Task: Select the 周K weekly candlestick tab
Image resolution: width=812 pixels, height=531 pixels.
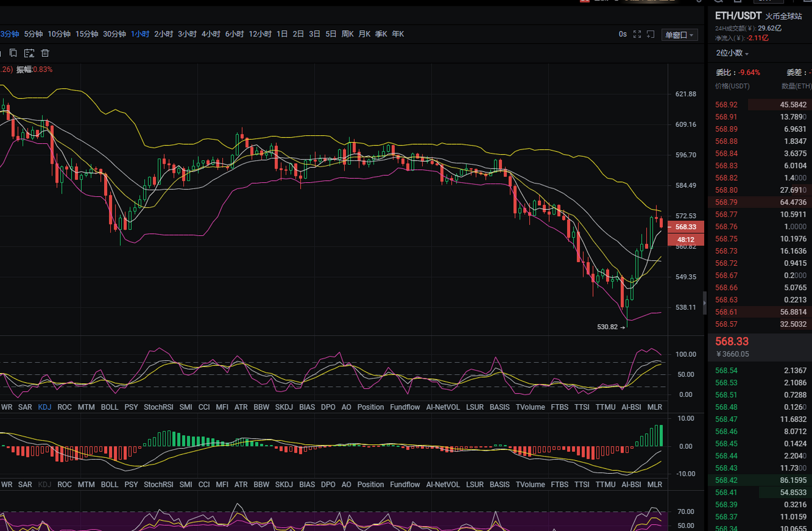Action: pyautogui.click(x=347, y=34)
